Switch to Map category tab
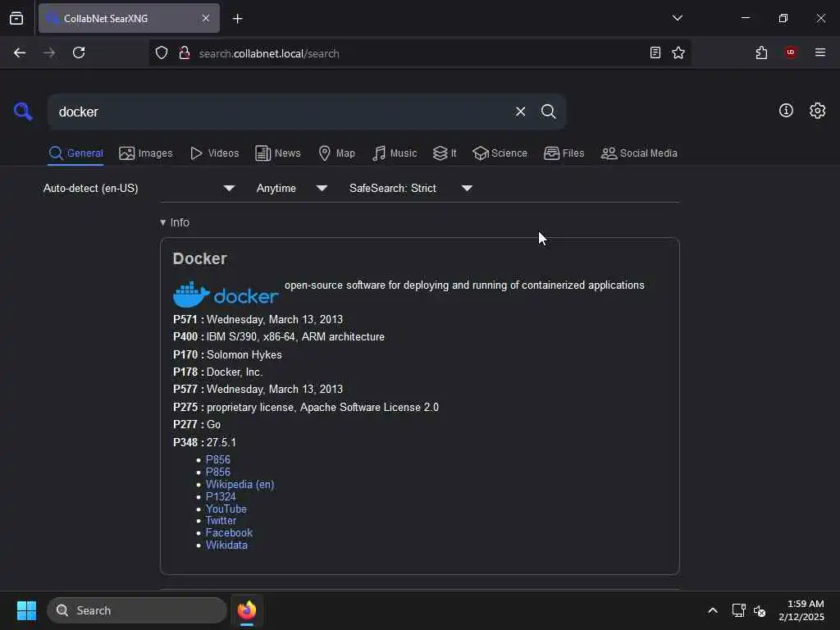Screen dimensions: 840x630 pyautogui.click(x=336, y=153)
